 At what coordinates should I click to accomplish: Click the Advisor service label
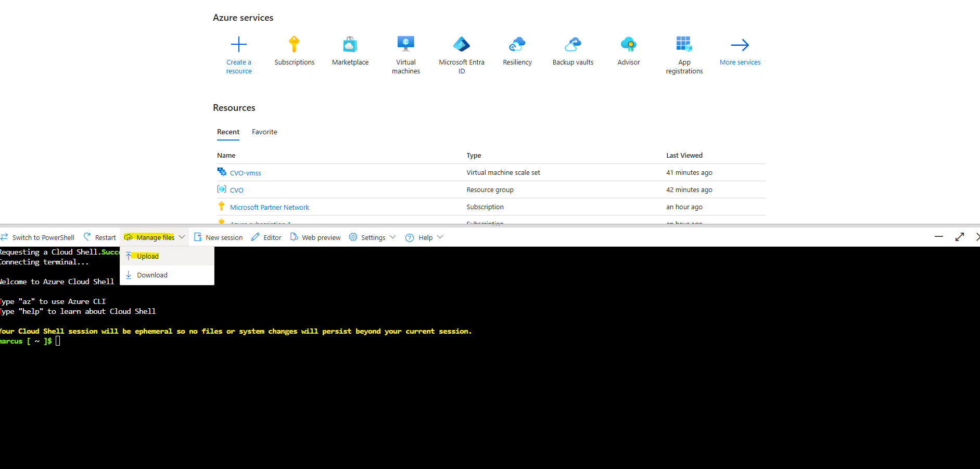pos(629,62)
